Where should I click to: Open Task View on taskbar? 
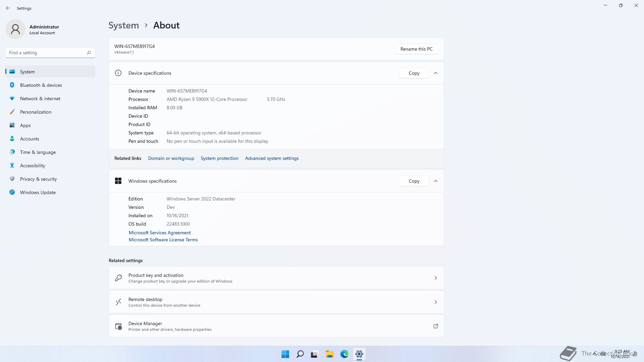(x=315, y=354)
